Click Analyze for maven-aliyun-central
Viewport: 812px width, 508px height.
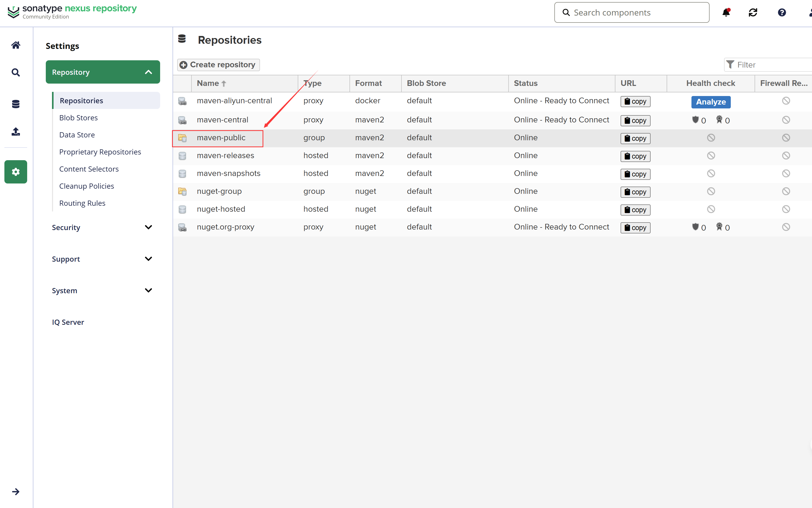(711, 102)
